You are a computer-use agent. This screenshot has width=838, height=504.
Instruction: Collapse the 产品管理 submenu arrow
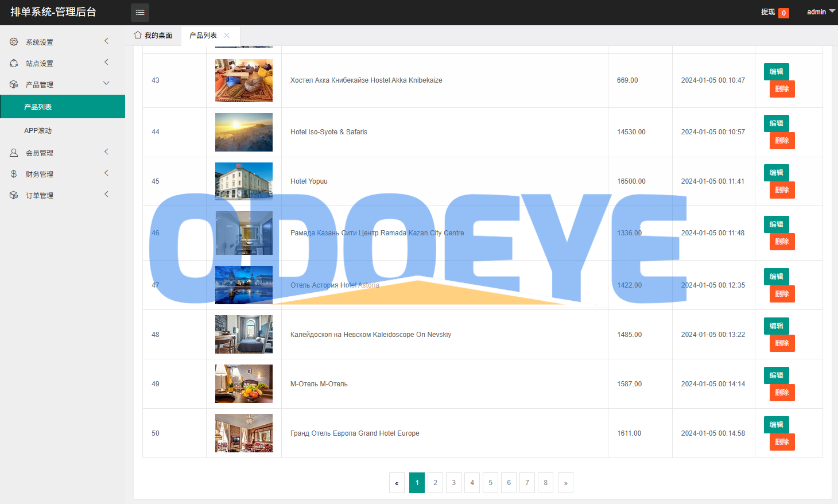tap(106, 83)
